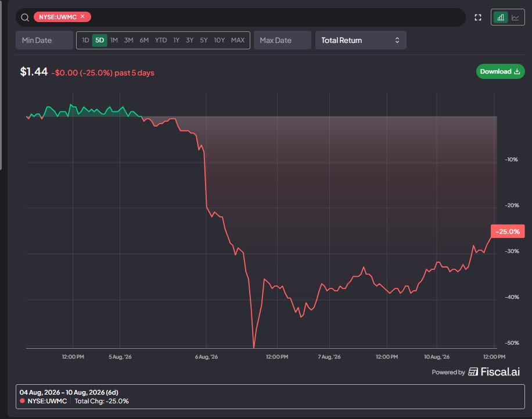Click the Total Chg: -25.0% legend value
This screenshot has height=419, width=532.
coord(102,401)
